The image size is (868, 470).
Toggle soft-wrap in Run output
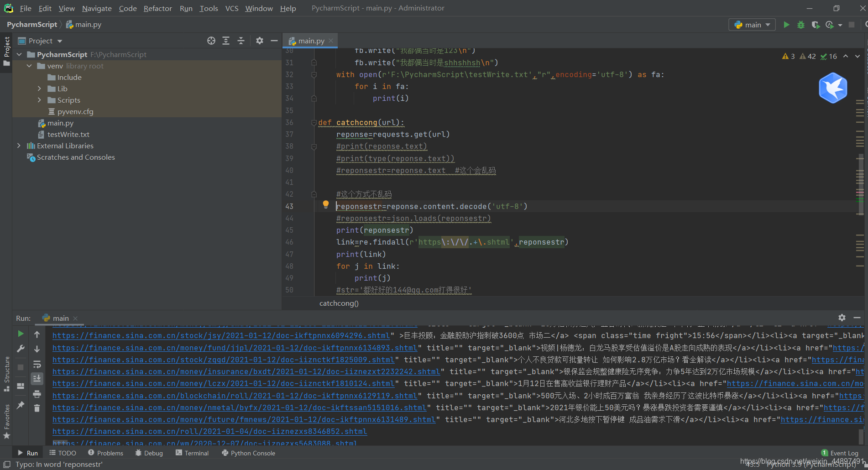point(37,364)
